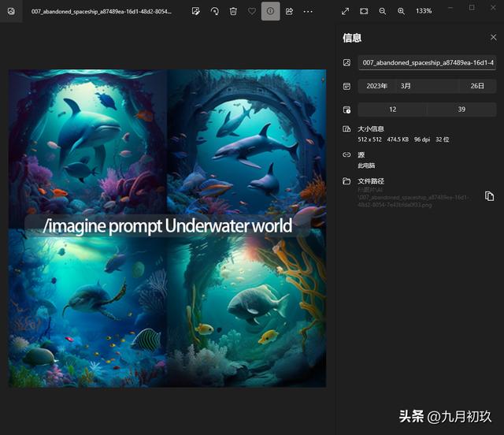
Task: Open the See more (three dots) menu
Action: [x=308, y=11]
